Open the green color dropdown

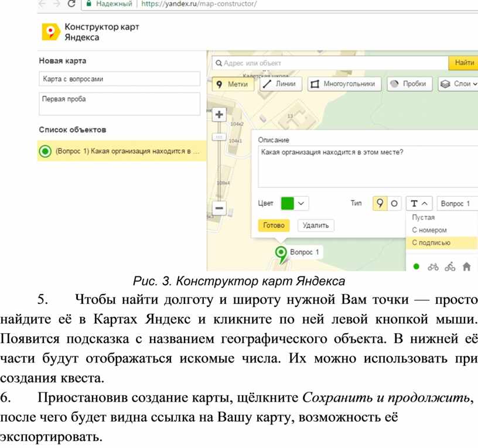[x=301, y=203]
